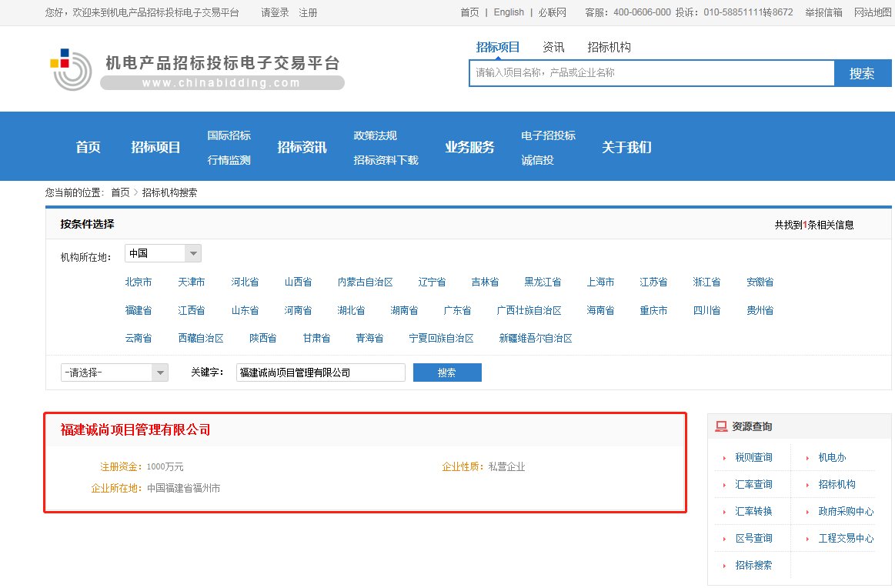This screenshot has width=895, height=588.
Task: Open 业务服务 in the navigation bar
Action: (x=469, y=147)
